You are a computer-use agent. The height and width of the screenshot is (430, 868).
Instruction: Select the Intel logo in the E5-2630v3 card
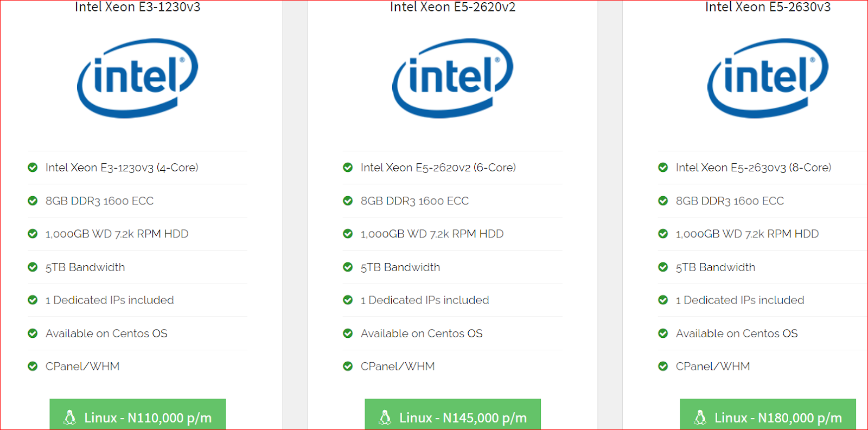768,78
